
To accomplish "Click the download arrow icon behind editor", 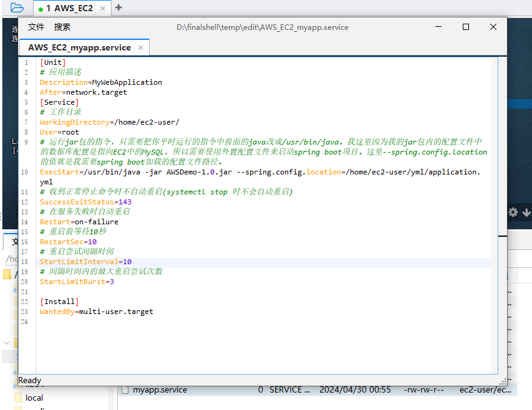I will point(526,212).
